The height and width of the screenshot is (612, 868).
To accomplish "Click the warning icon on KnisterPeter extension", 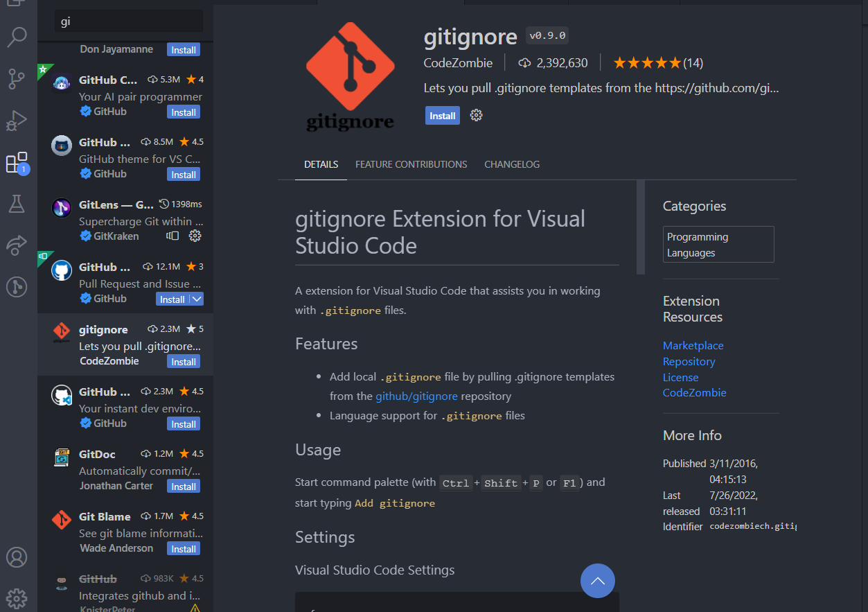I will tap(195, 609).
